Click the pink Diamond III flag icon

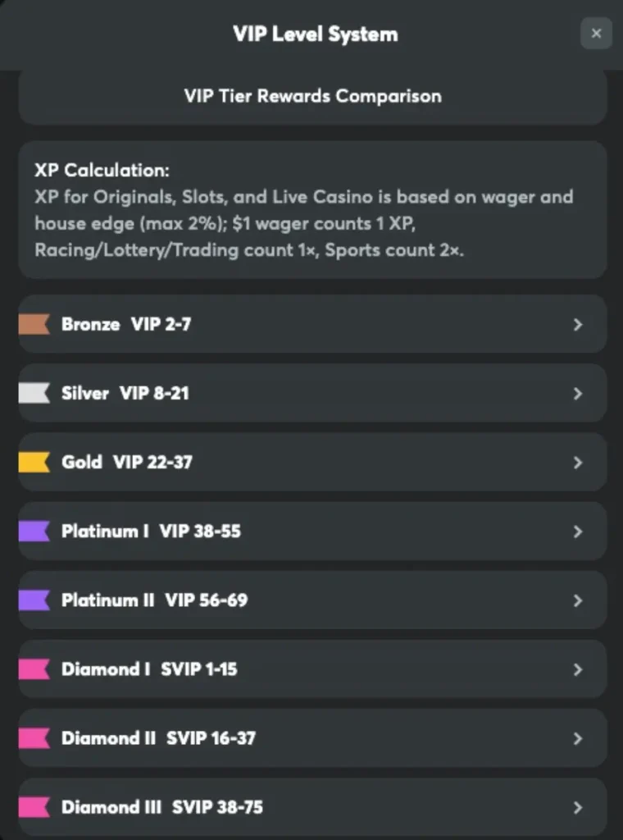[x=34, y=806]
